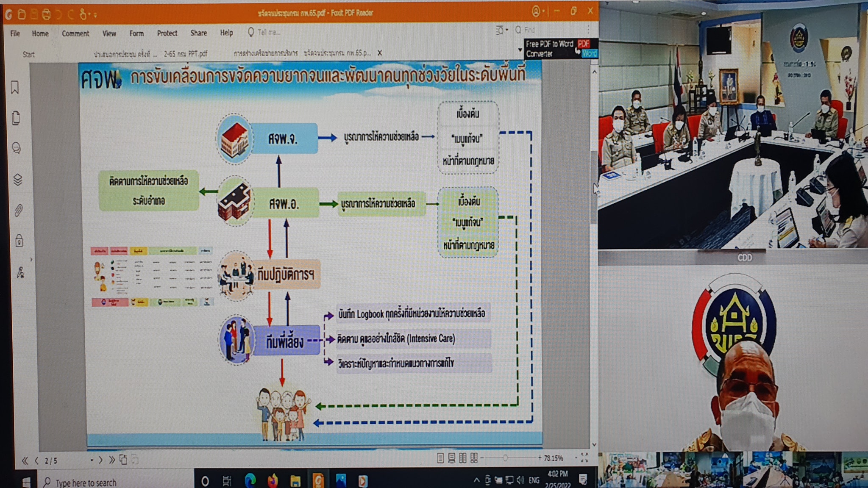Open the digital signatures panel icon
Image resolution: width=868 pixels, height=488 pixels.
(x=20, y=272)
